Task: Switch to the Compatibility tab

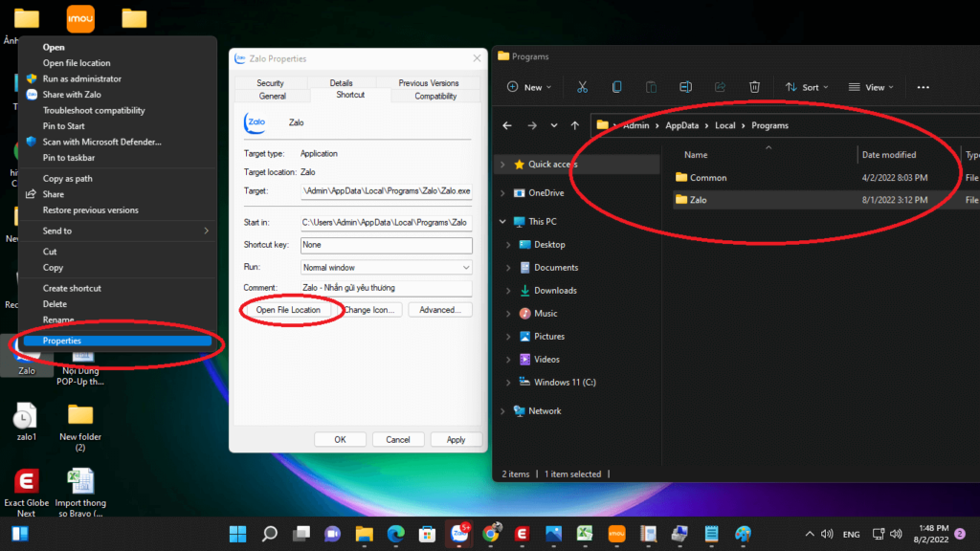Action: point(434,96)
